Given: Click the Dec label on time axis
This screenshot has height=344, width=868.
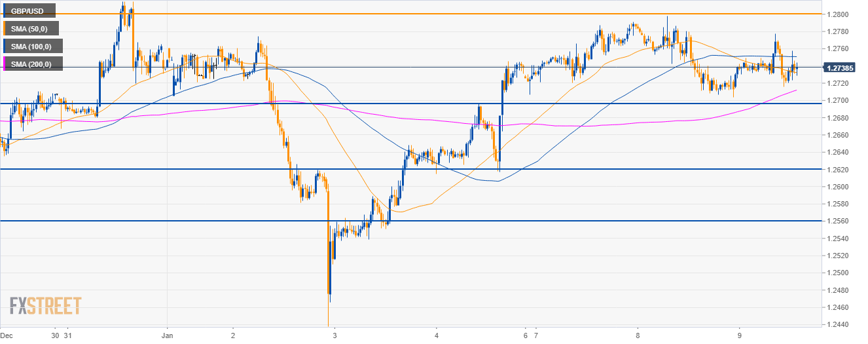Looking at the screenshot, I should coord(7,334).
